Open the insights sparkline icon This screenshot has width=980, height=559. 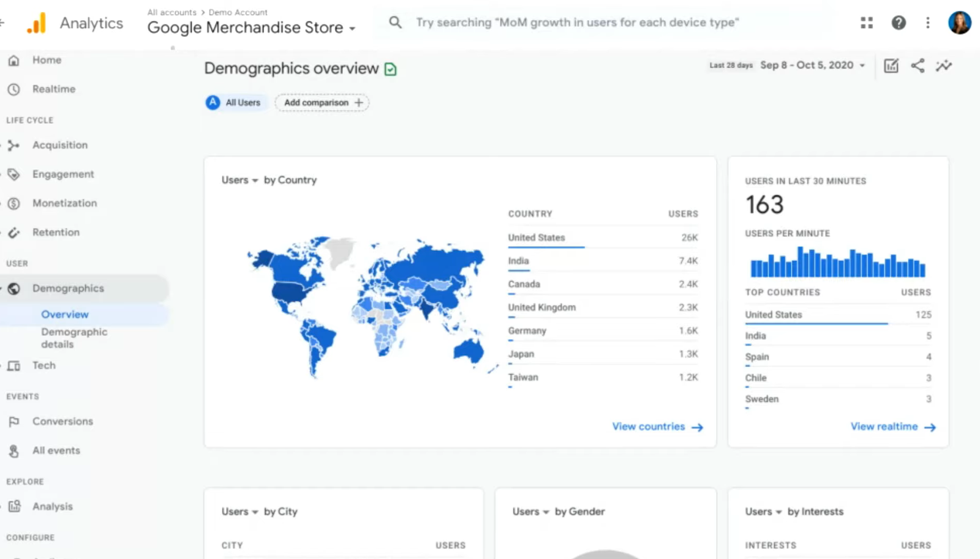(x=943, y=66)
